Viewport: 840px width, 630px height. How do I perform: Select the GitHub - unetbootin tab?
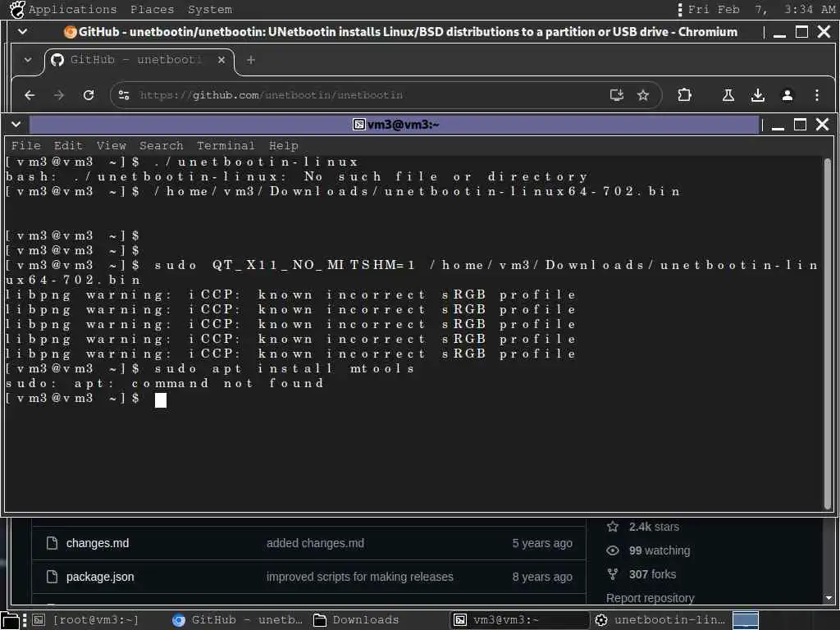(138, 60)
